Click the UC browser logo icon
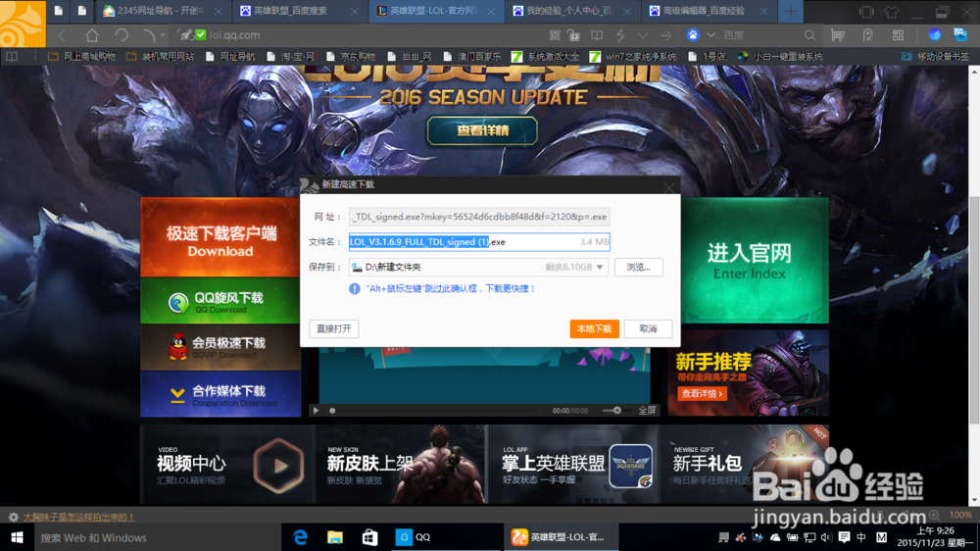This screenshot has width=980, height=551. pyautogui.click(x=23, y=24)
